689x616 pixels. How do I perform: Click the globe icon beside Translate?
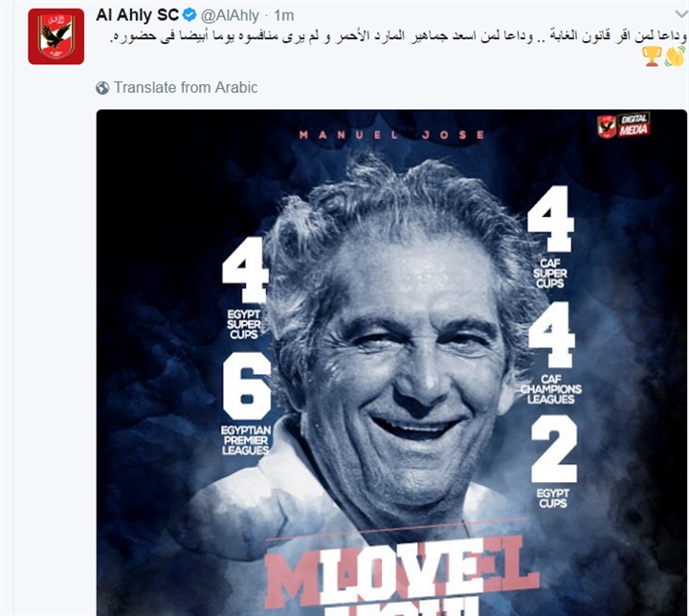coord(102,88)
